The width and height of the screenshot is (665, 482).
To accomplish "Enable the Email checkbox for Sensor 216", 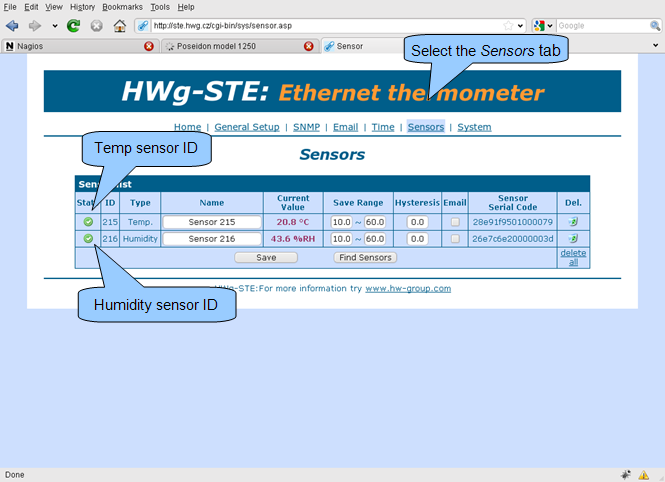I will pyautogui.click(x=455, y=239).
